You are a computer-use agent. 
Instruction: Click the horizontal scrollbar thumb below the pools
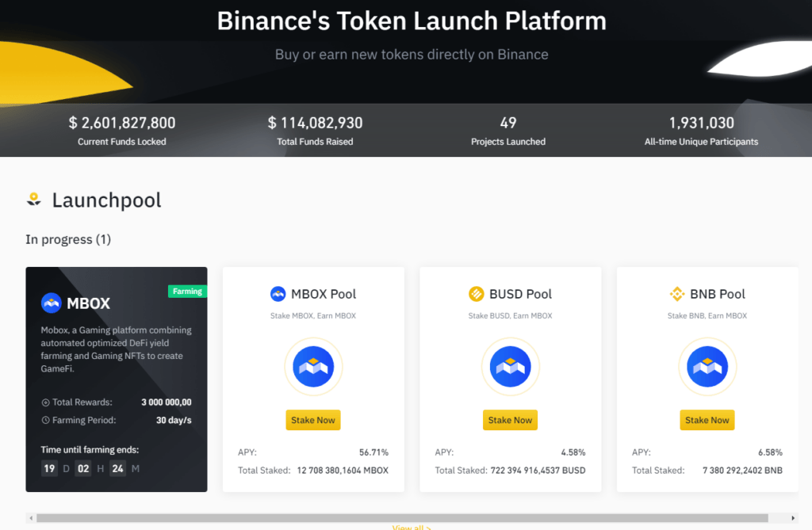401,518
